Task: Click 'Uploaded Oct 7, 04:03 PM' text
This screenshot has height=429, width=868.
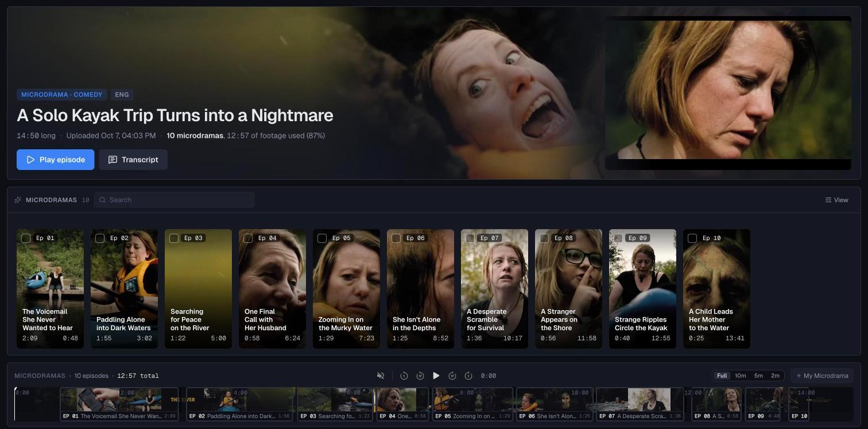Action: point(111,136)
